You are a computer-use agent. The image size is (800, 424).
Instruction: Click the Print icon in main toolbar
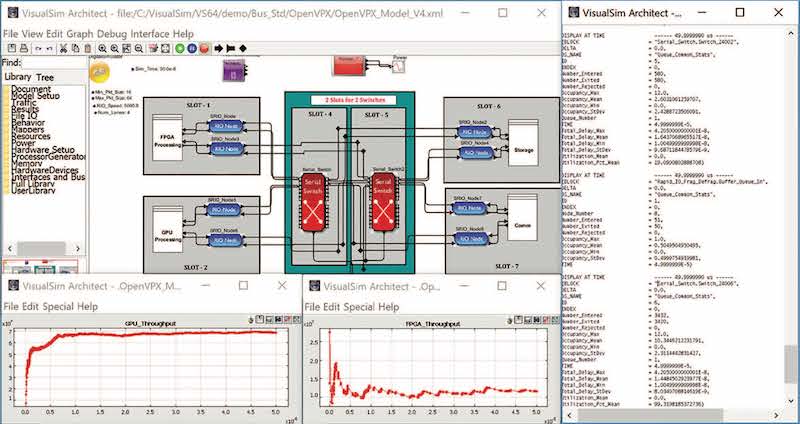click(x=23, y=48)
